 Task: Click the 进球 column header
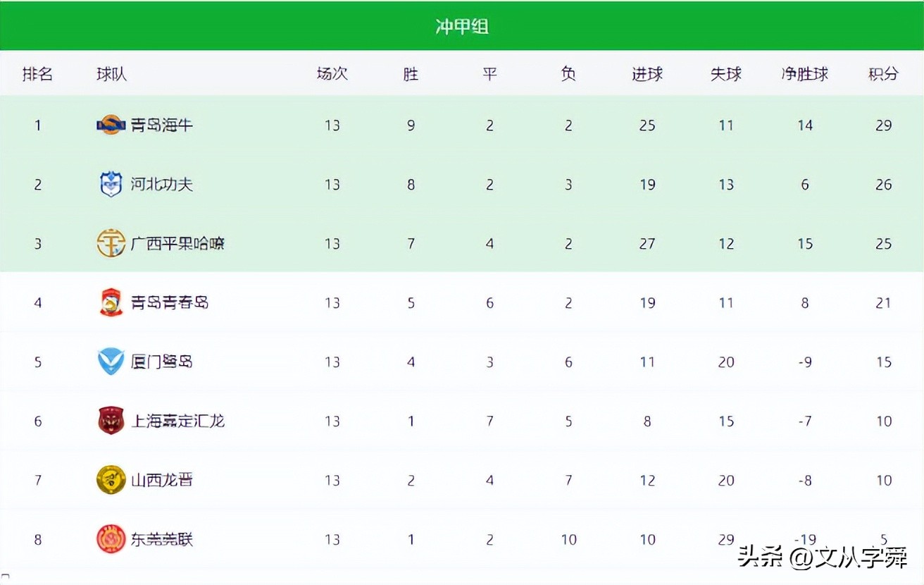click(x=647, y=73)
